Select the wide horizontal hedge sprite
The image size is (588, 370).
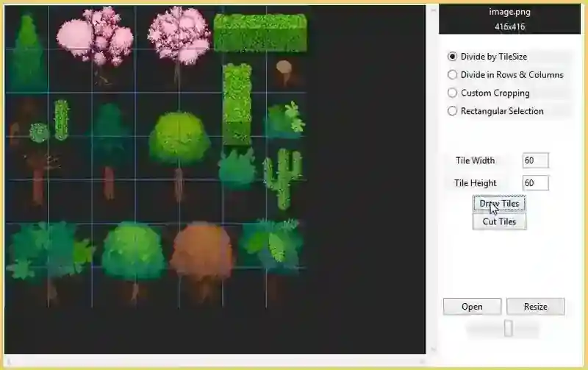pyautogui.click(x=260, y=32)
